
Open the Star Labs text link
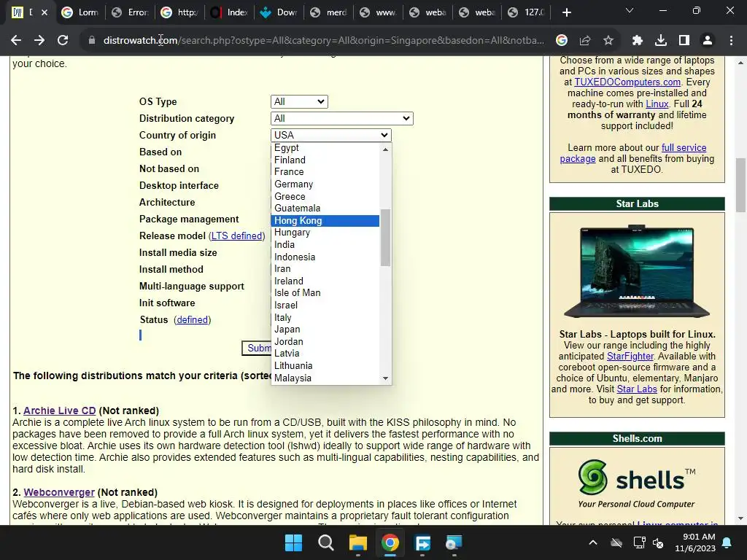click(637, 389)
